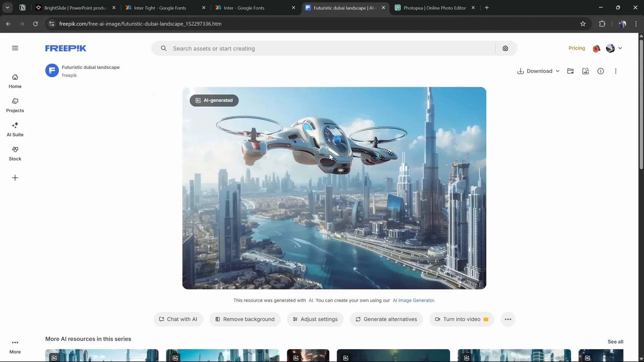Open vertical three-dot options next to info

tap(615, 71)
